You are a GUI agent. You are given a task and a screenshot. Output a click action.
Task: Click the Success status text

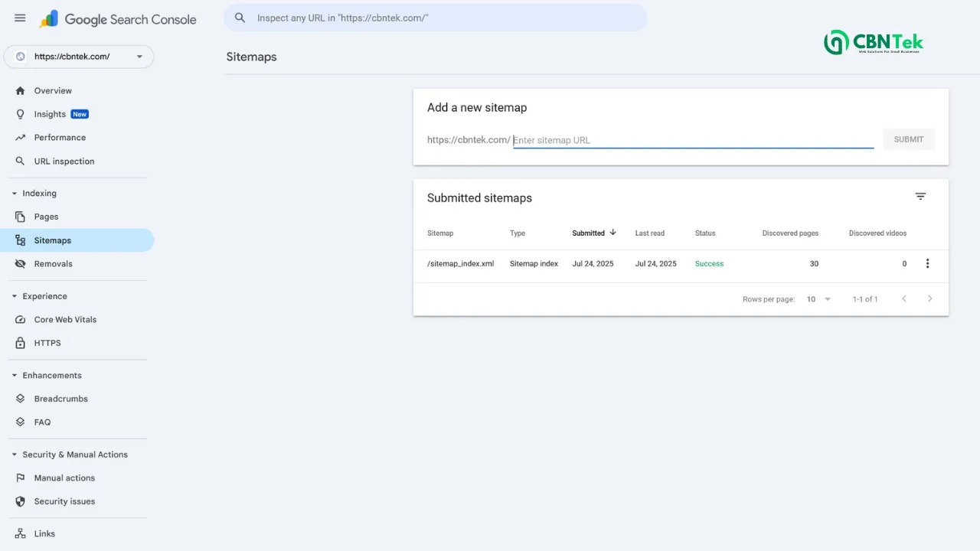[709, 264]
